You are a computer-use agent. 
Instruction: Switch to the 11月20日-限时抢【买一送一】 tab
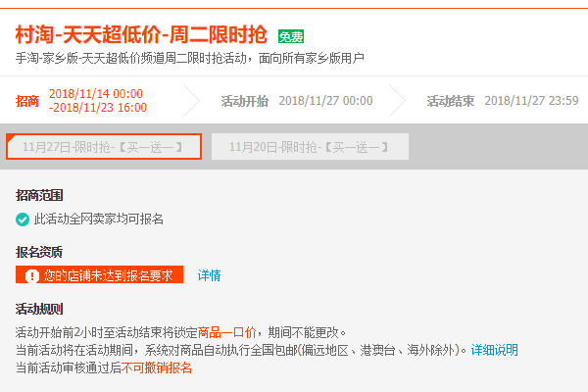pyautogui.click(x=310, y=147)
